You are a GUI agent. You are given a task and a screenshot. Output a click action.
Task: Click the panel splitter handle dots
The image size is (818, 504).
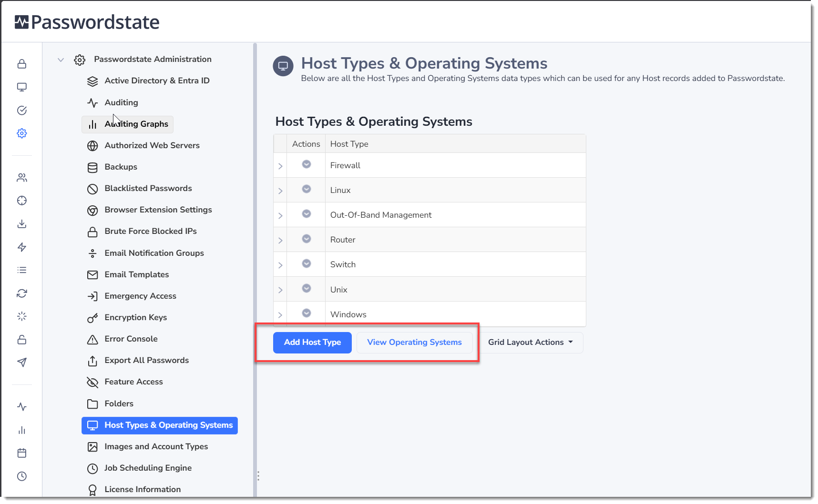258,476
